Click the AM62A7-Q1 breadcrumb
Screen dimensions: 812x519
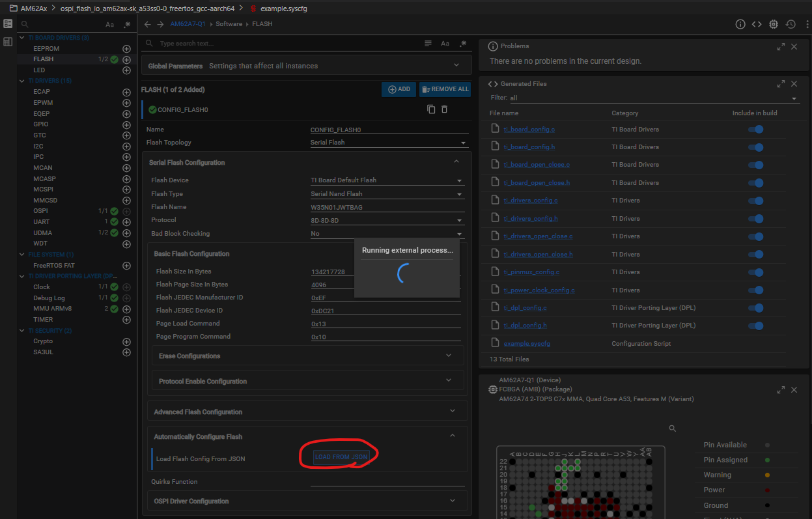pos(188,24)
